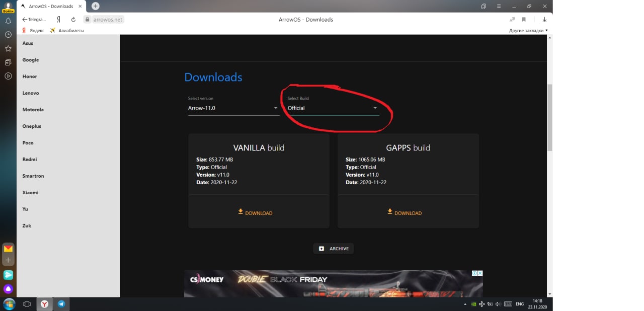
Task: Open the tab collections sidebar icon
Action: (8, 62)
